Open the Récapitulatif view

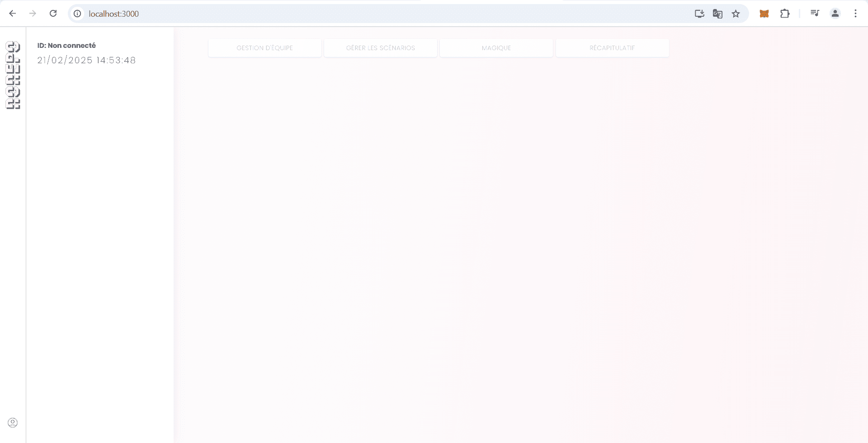612,48
